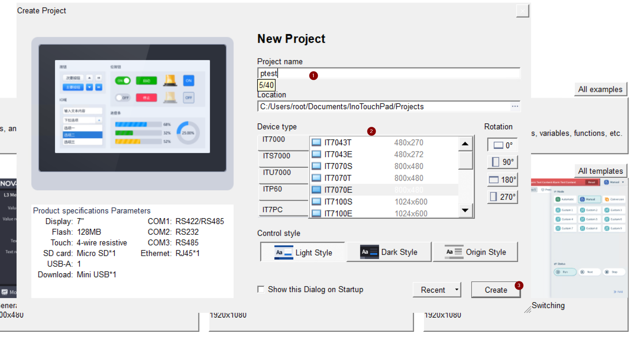Set rotation to 0 degrees
Viewport: 644px width, 339px height.
pyautogui.click(x=502, y=145)
